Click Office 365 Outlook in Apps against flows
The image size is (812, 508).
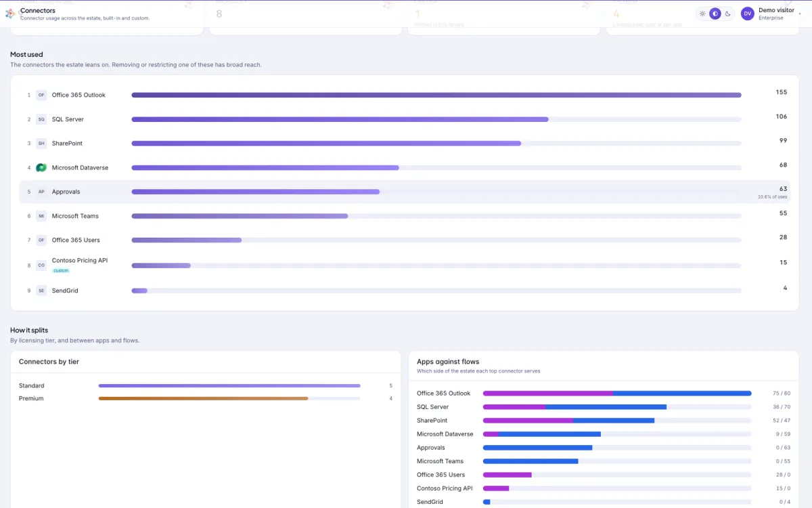443,394
